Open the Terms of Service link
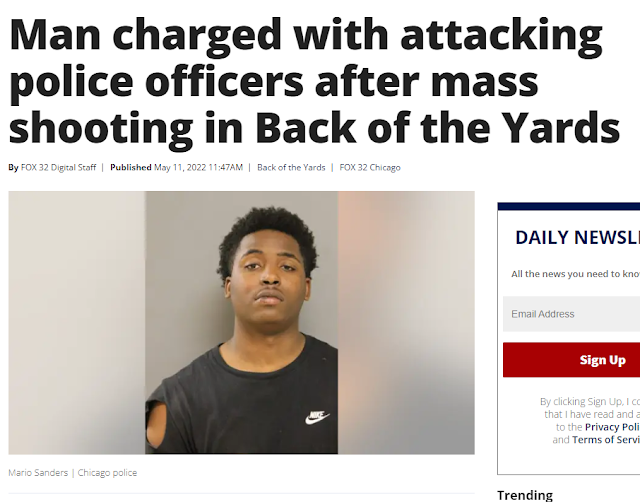Image resolution: width=640 pixels, height=502 pixels. coord(606,440)
